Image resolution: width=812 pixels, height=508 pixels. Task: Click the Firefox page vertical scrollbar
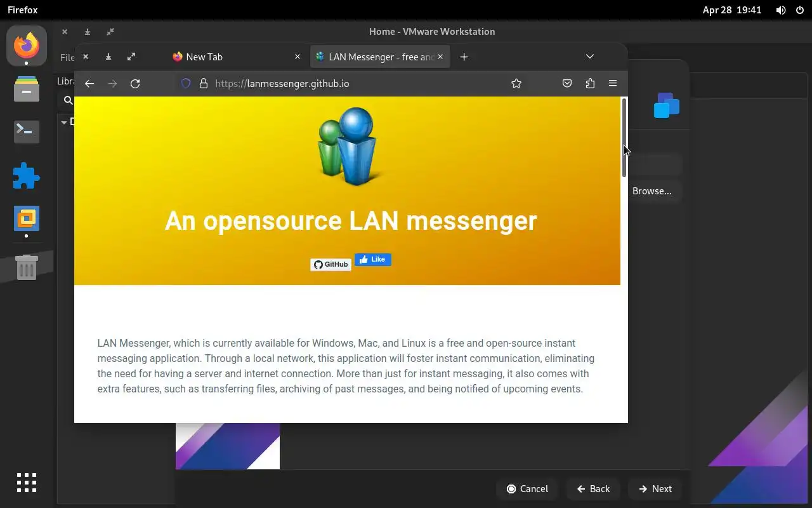(624, 138)
